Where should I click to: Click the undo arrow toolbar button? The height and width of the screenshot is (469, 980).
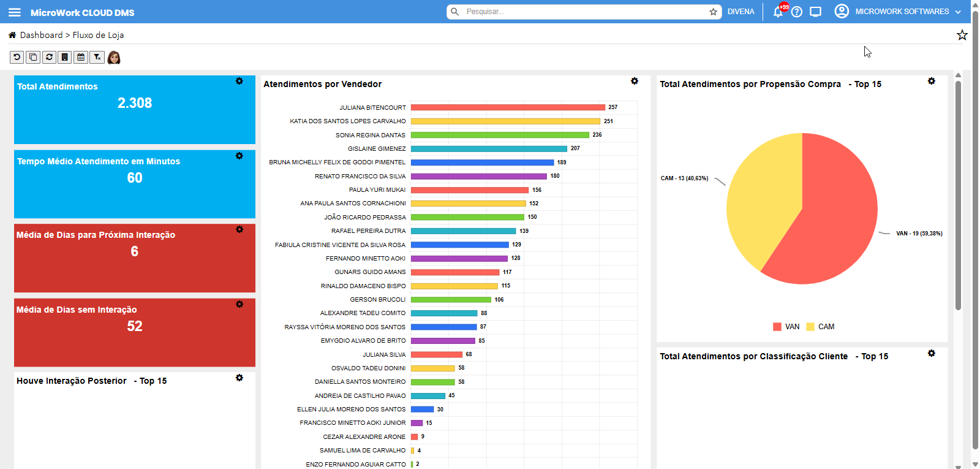tap(17, 57)
